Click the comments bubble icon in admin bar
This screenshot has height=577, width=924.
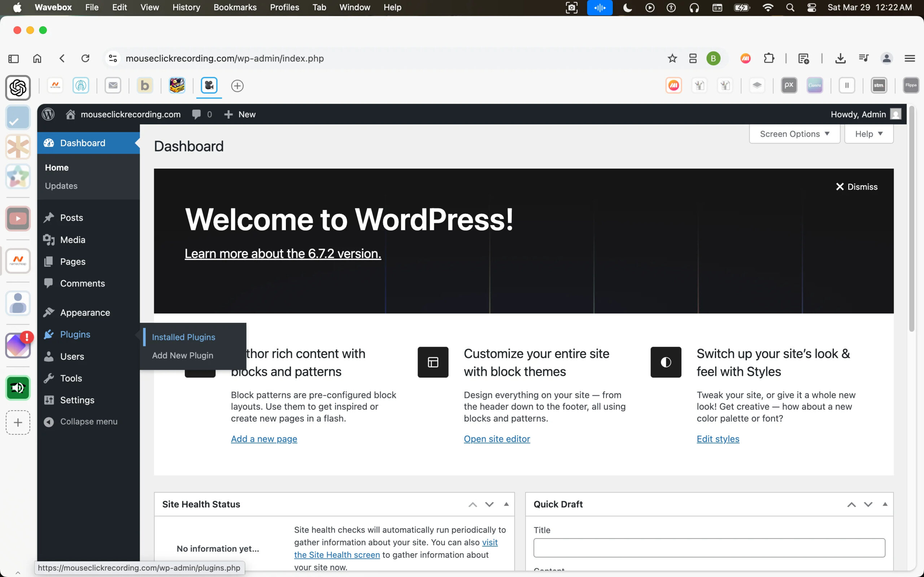196,114
